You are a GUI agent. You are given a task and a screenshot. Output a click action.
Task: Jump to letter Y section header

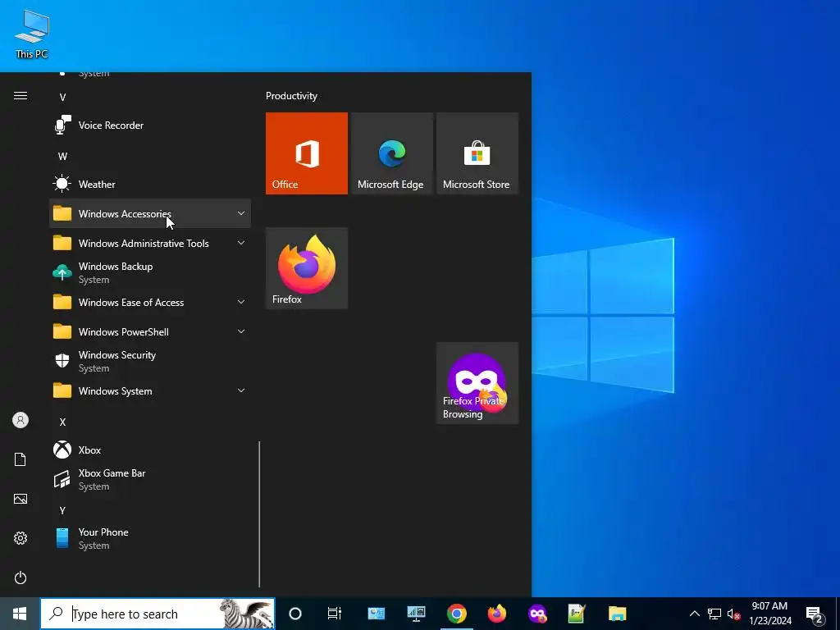tap(62, 510)
